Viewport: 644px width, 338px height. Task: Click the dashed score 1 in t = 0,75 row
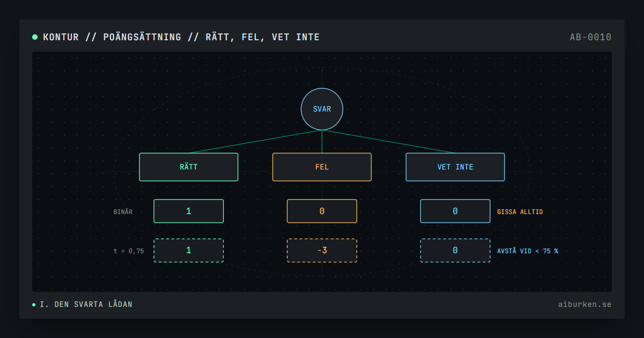(x=188, y=251)
